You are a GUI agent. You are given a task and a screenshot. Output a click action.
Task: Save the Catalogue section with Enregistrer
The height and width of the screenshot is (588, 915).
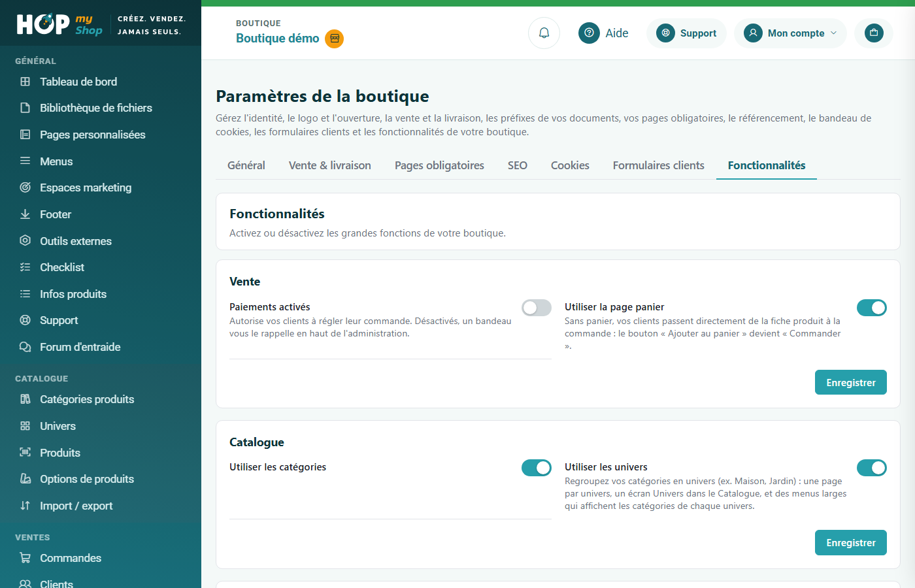(851, 543)
